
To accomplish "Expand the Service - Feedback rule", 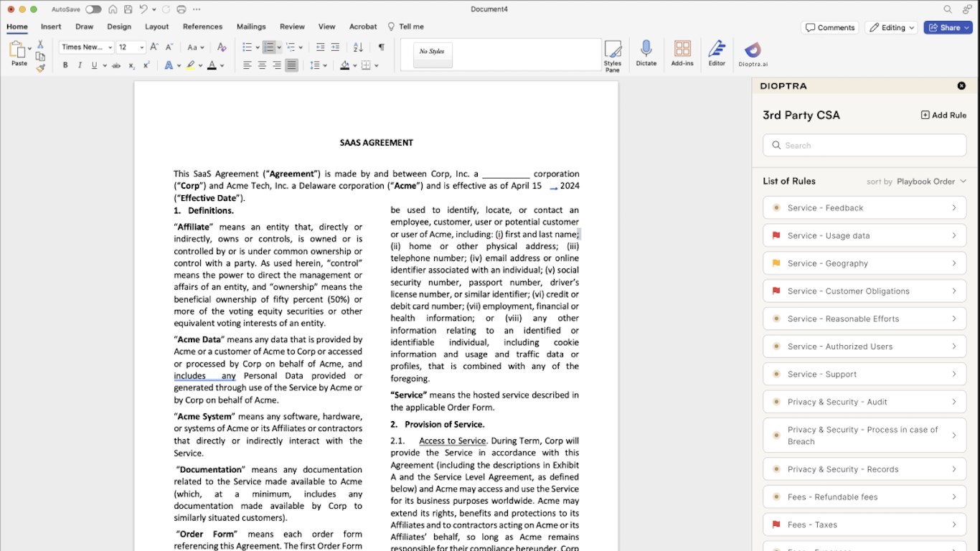I will pyautogui.click(x=864, y=208).
